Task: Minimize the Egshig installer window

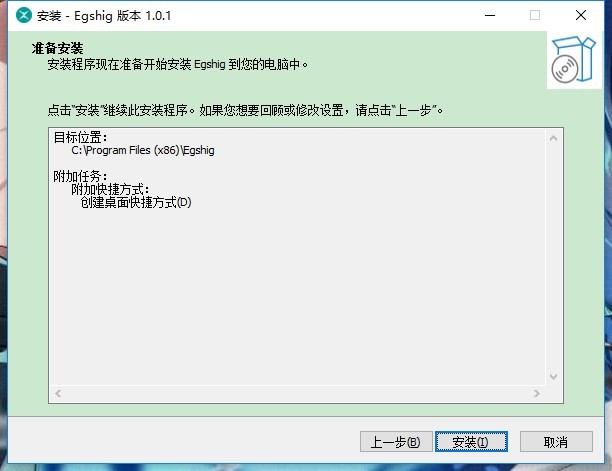Action: tap(490, 16)
